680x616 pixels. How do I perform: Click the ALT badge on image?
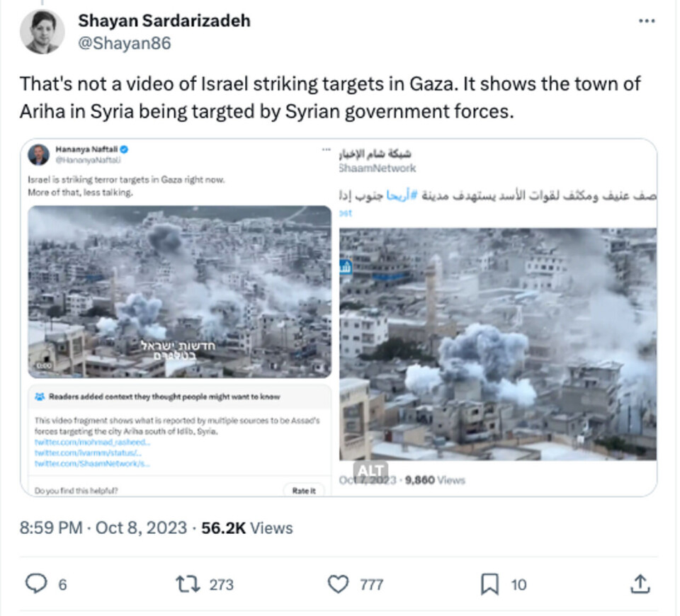(370, 470)
